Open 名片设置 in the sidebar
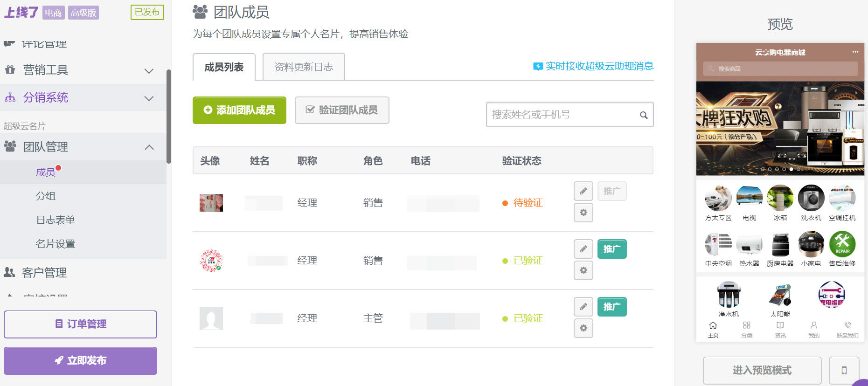 tap(56, 244)
